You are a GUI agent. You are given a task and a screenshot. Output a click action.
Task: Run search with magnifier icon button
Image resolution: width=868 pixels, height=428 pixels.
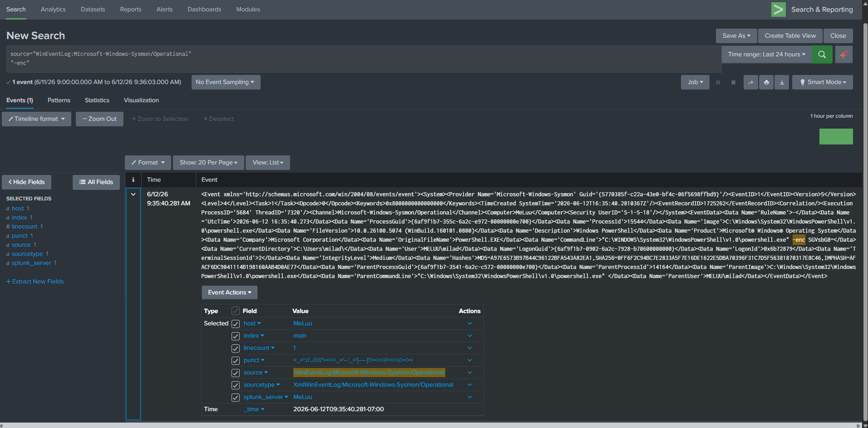click(x=822, y=55)
